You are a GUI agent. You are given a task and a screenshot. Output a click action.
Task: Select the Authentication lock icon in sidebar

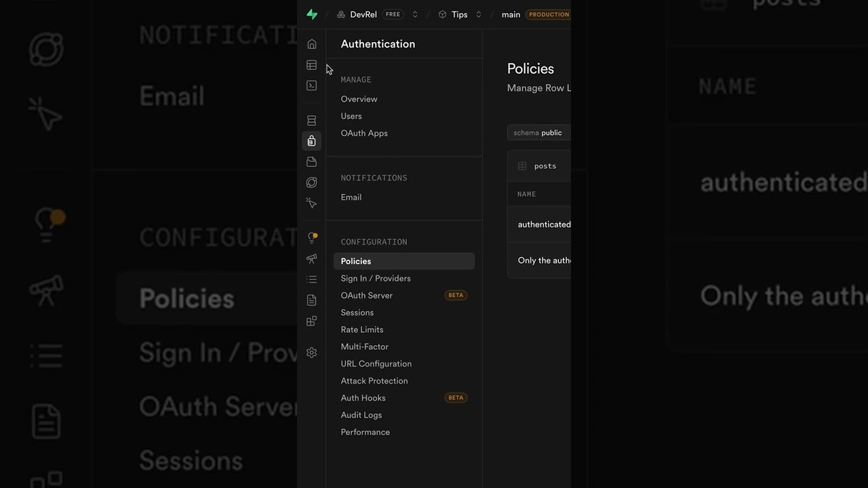point(312,141)
